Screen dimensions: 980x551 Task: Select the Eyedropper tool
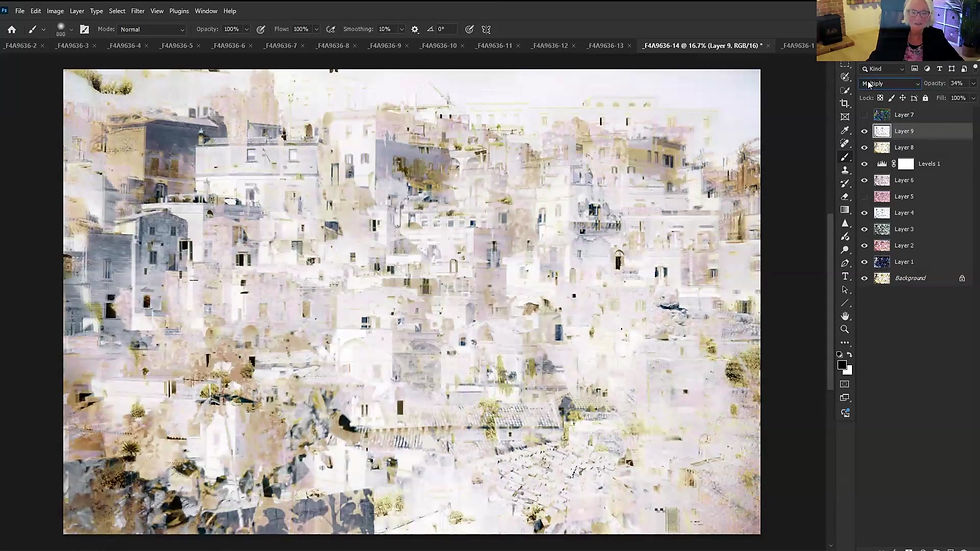pyautogui.click(x=845, y=130)
